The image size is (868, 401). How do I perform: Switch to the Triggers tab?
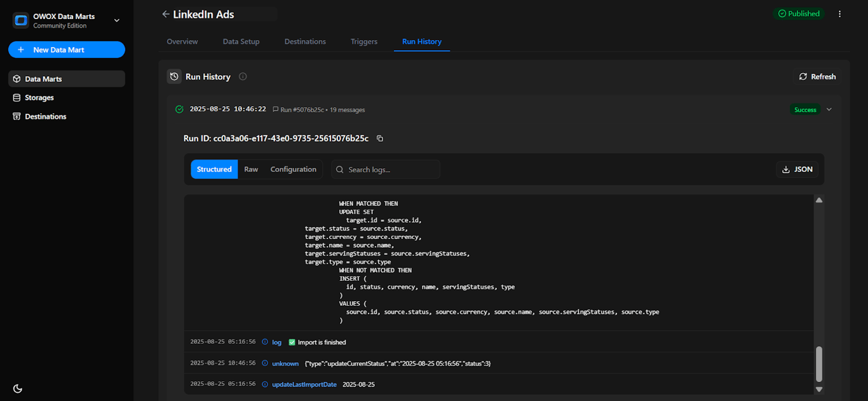tap(364, 41)
